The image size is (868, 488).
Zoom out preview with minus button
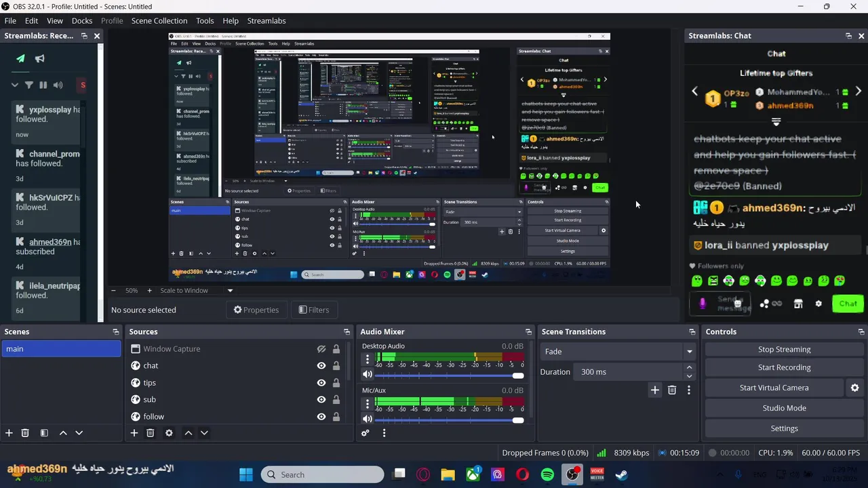click(x=113, y=290)
